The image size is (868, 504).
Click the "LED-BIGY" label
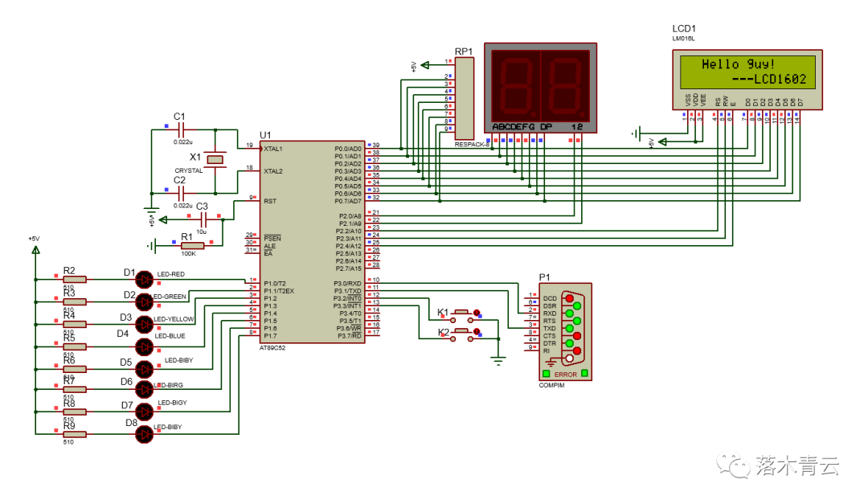tap(173, 403)
